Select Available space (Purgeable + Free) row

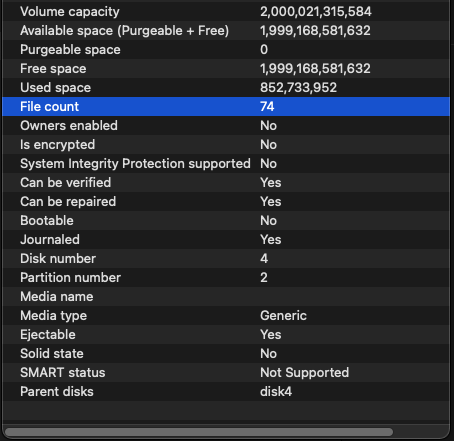(226, 31)
